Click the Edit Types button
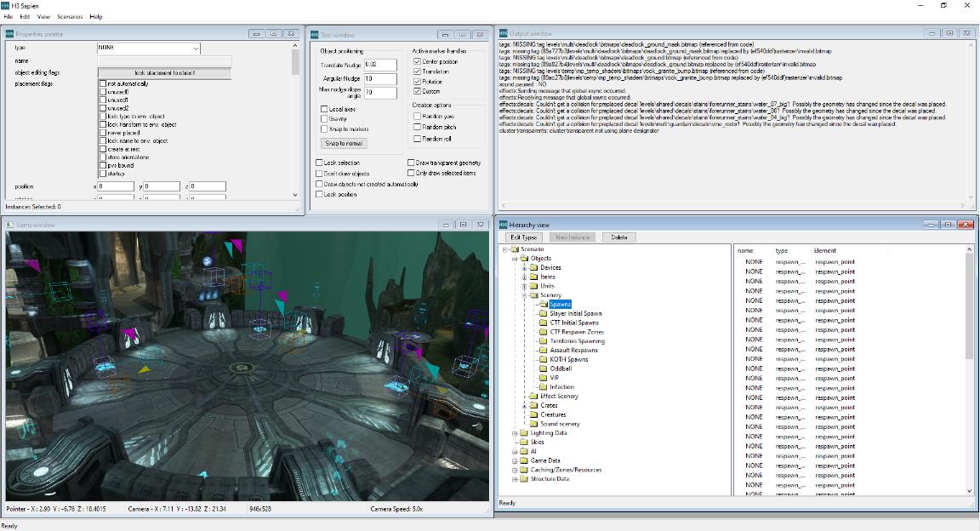980x531 pixels. pos(524,237)
